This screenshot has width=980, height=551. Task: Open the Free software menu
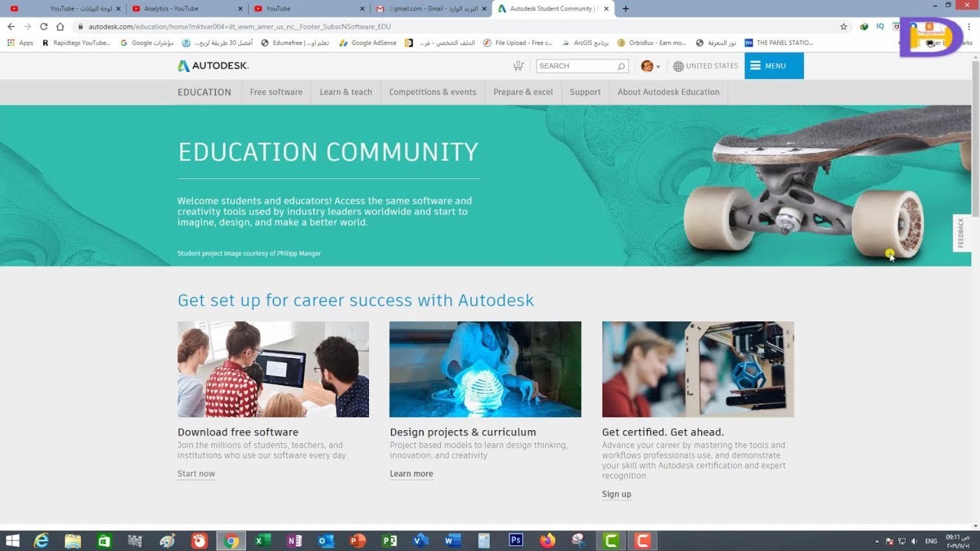pos(276,92)
